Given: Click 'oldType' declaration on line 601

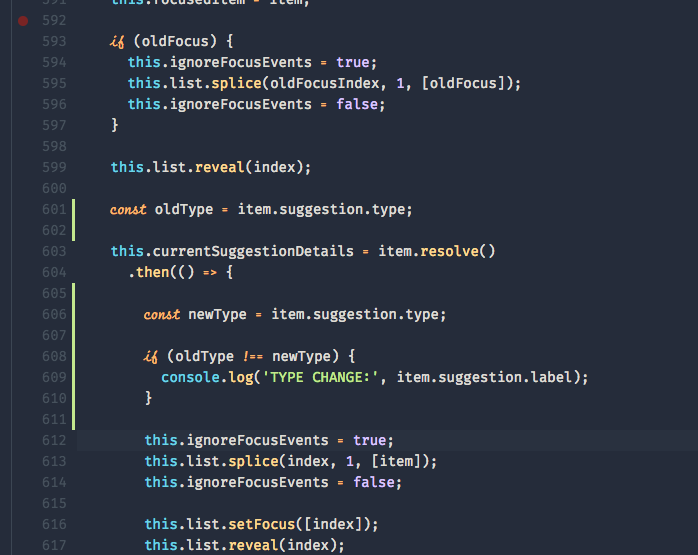Looking at the screenshot, I should [184, 209].
